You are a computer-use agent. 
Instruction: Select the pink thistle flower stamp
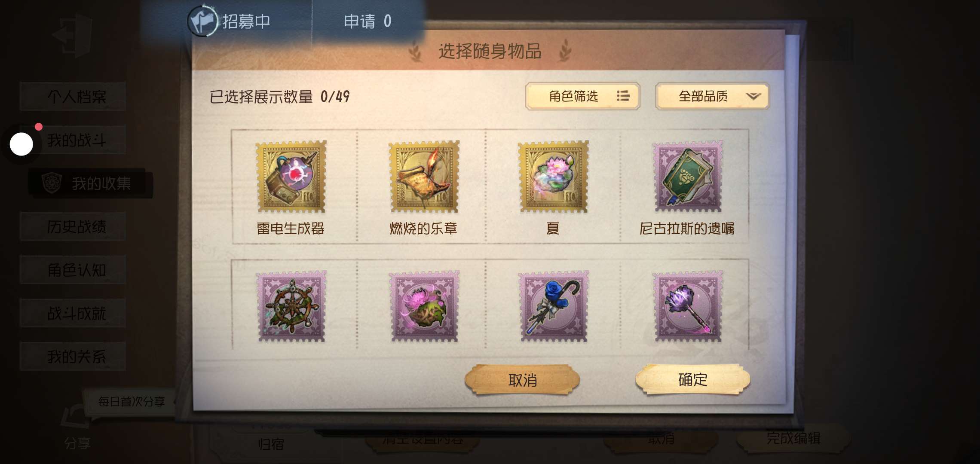[424, 306]
